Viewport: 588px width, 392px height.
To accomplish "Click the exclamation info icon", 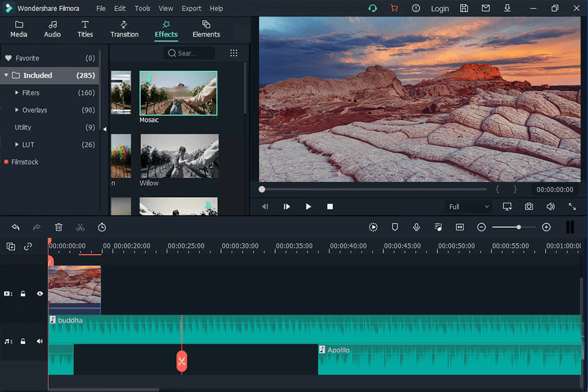I will click(x=416, y=8).
